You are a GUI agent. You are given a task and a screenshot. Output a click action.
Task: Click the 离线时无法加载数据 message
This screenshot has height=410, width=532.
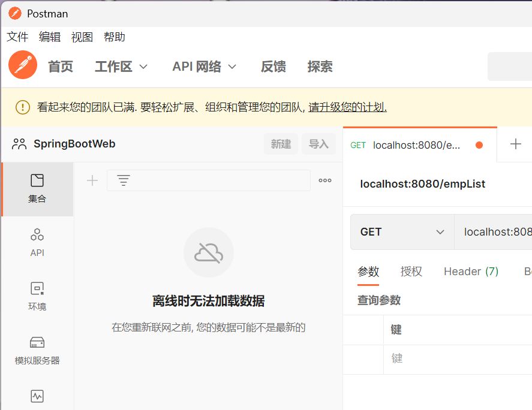(209, 301)
